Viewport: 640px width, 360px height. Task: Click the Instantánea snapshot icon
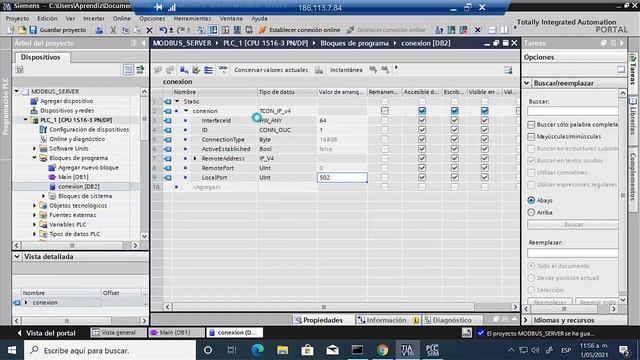click(319, 70)
